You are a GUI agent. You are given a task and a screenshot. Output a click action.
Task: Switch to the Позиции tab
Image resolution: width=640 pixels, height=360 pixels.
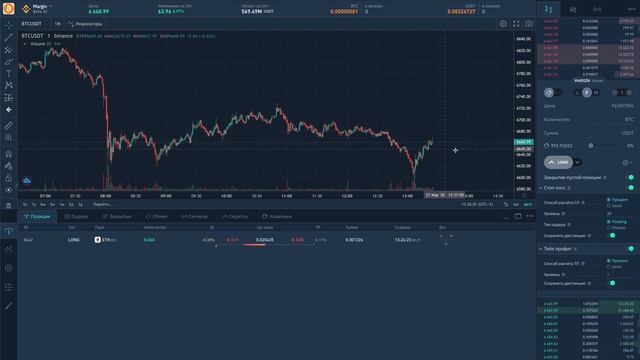[37, 216]
